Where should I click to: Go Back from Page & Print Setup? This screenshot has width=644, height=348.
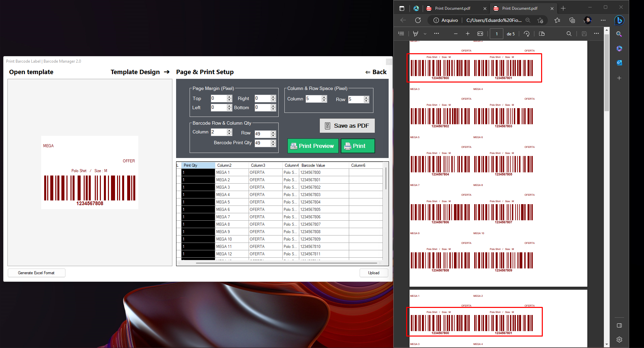click(x=376, y=72)
